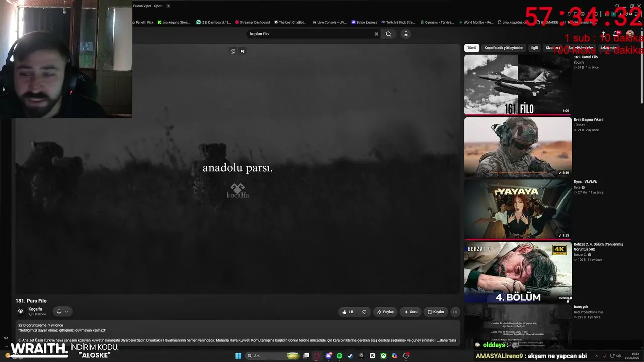Open the 'barış yok' video thumbnail

click(518, 327)
